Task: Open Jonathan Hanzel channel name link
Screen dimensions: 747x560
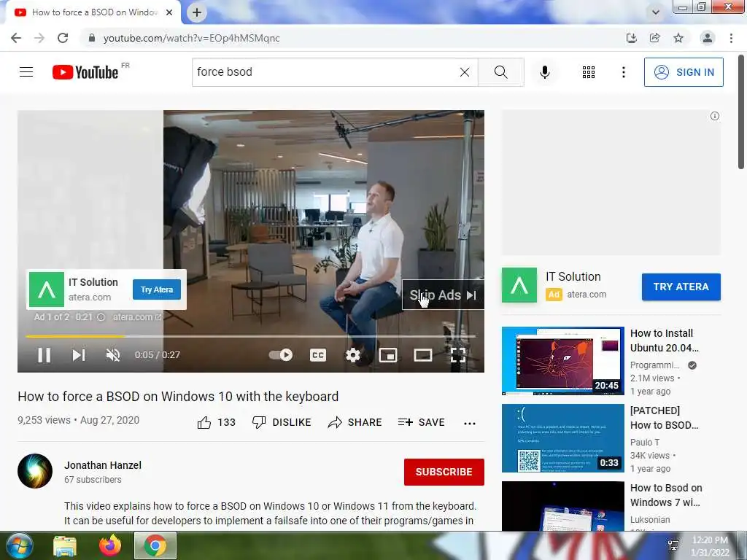Action: (103, 465)
